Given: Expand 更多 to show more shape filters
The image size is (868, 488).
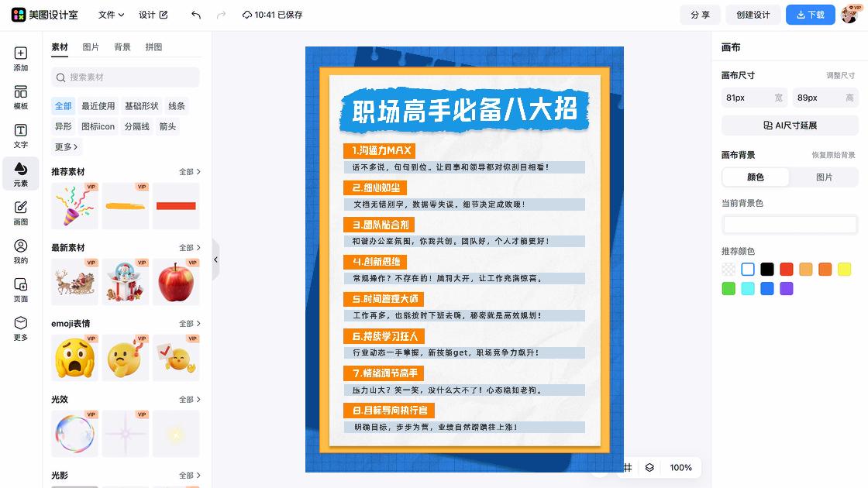Looking at the screenshot, I should click(66, 146).
